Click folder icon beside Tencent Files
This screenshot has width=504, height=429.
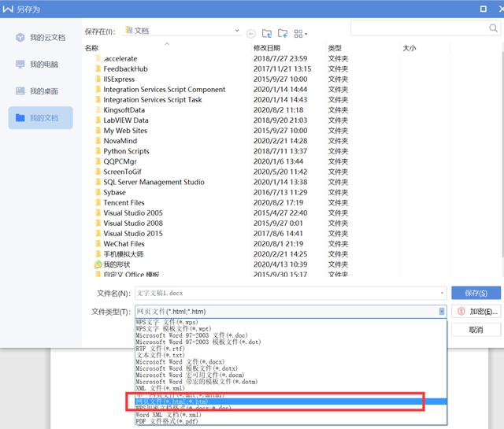[x=98, y=202]
